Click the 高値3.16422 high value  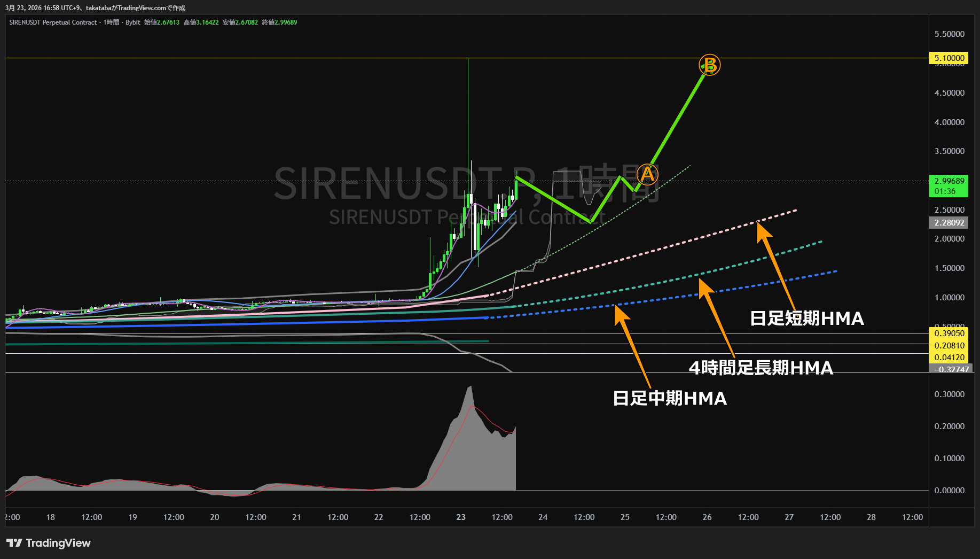(201, 22)
